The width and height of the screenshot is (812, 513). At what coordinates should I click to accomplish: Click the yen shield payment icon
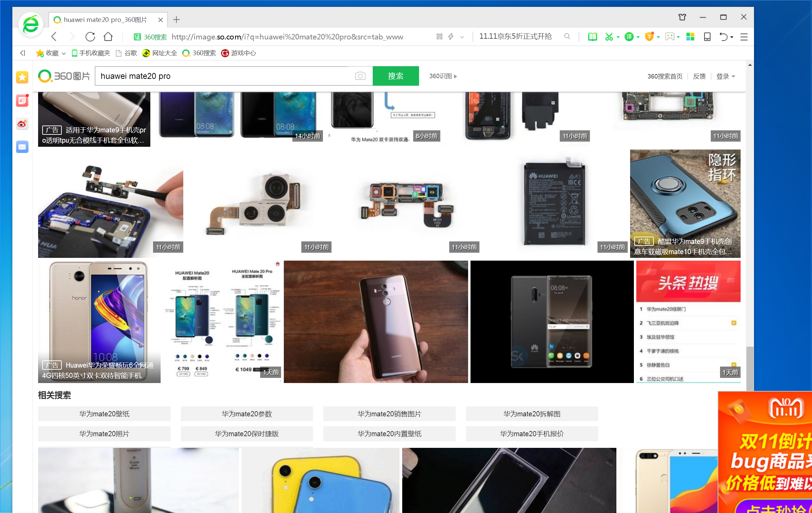coord(649,37)
